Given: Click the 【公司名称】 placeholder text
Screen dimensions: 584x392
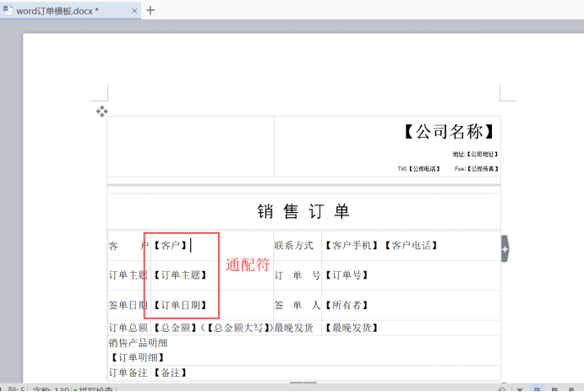Looking at the screenshot, I should click(x=449, y=132).
